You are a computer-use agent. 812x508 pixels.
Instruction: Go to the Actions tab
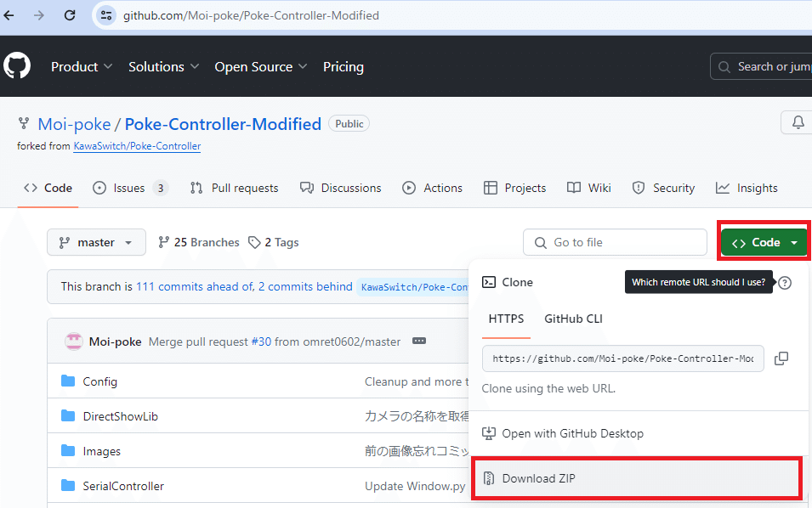[432, 188]
